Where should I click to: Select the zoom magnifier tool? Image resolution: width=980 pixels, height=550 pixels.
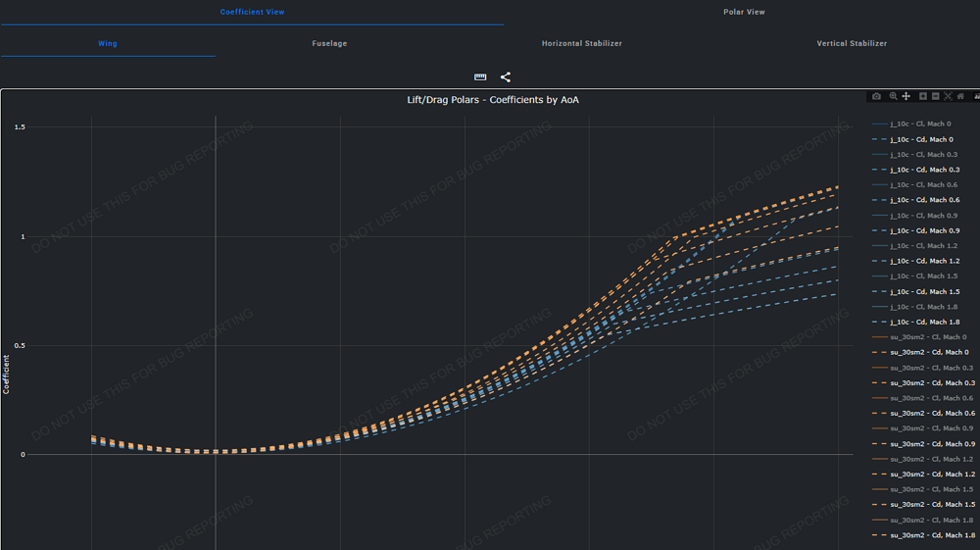click(x=893, y=96)
